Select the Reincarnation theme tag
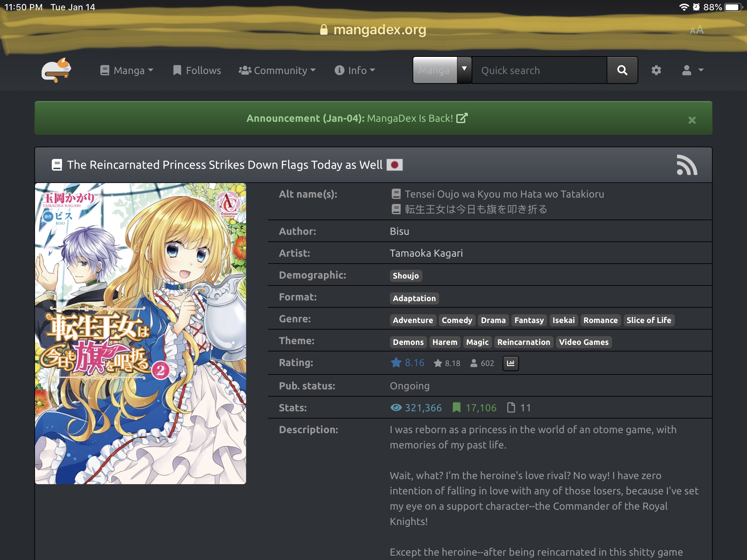This screenshot has width=747, height=560. pyautogui.click(x=523, y=342)
